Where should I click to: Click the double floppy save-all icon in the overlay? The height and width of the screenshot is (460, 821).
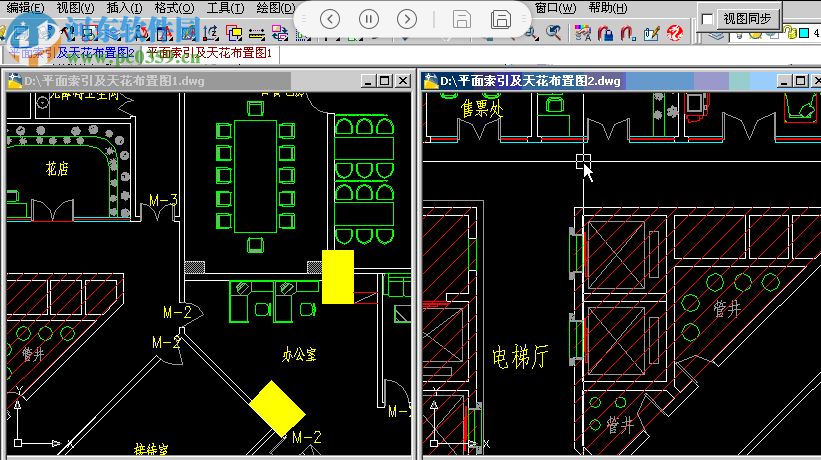pyautogui.click(x=501, y=19)
